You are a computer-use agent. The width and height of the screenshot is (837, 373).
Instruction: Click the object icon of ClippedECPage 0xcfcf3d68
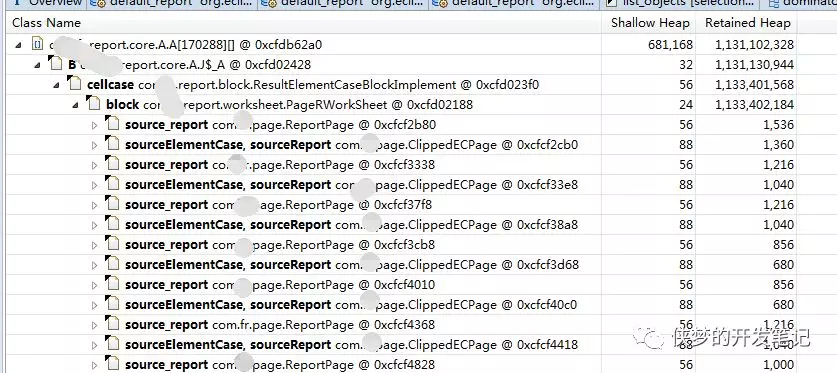112,264
